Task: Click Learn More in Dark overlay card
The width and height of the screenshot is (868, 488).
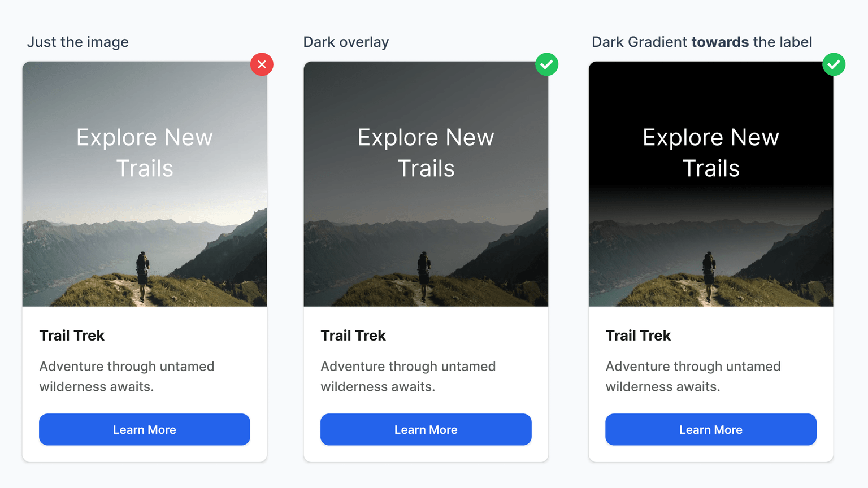Action: pos(426,429)
